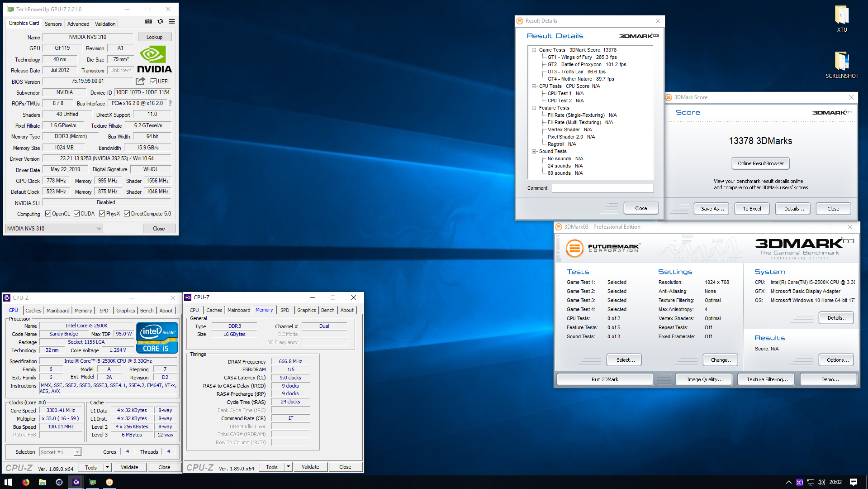Open File Explorer from the taskbar

coord(42,482)
